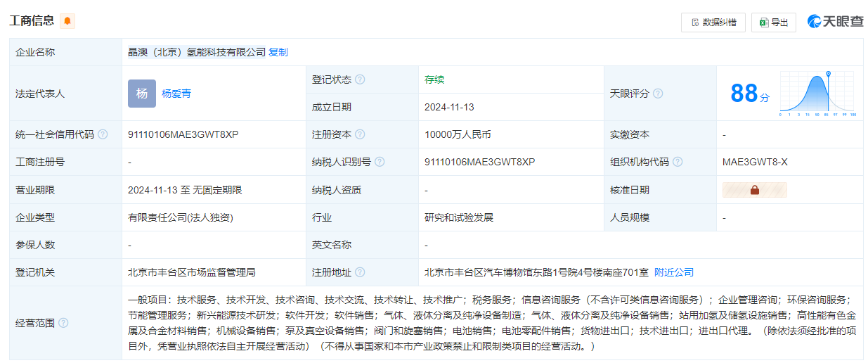Click help icon beside 统一社会信用代码

(103, 134)
